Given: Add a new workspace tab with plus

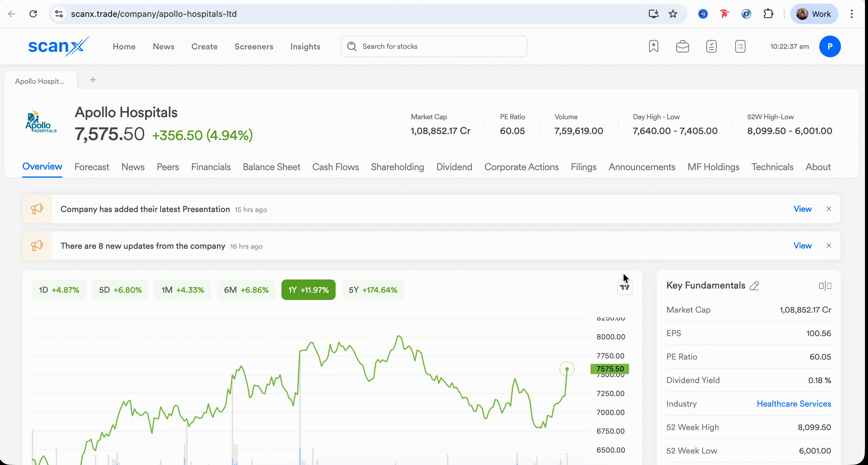Looking at the screenshot, I should (93, 80).
